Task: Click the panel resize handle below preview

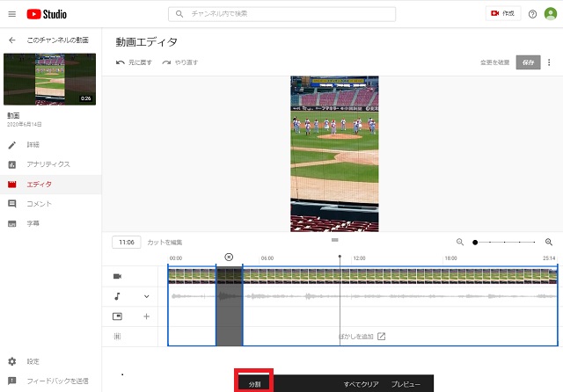Action: tap(334, 240)
